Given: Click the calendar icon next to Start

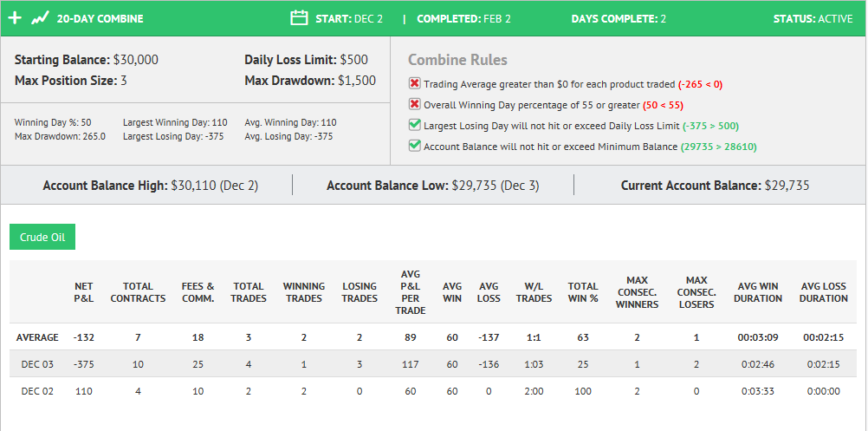Looking at the screenshot, I should [x=299, y=17].
